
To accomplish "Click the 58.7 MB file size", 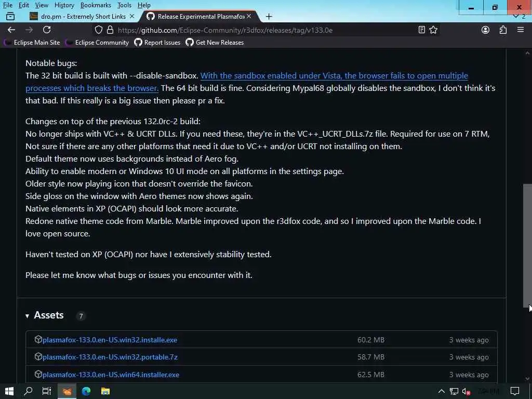I will [x=371, y=357].
